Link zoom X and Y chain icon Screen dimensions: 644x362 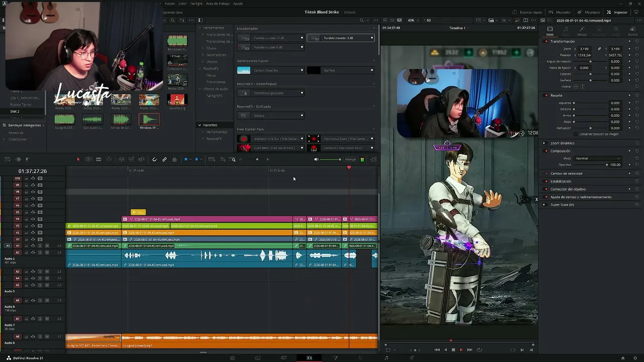coord(599,49)
